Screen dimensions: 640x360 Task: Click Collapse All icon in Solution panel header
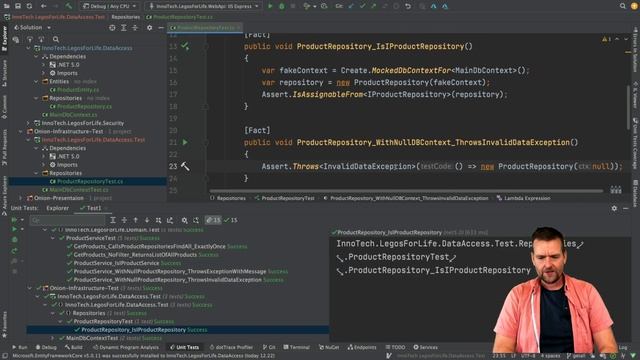(x=135, y=28)
